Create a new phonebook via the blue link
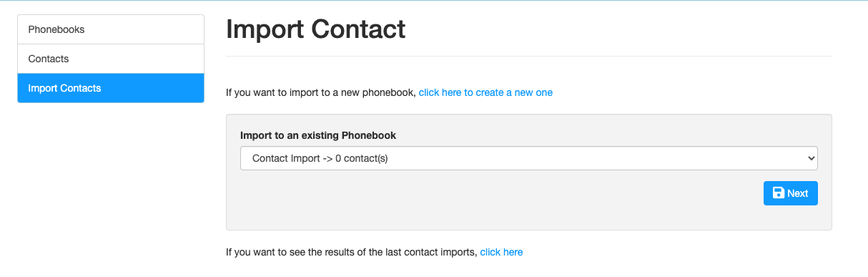Image resolution: width=868 pixels, height=277 pixels. [x=485, y=92]
